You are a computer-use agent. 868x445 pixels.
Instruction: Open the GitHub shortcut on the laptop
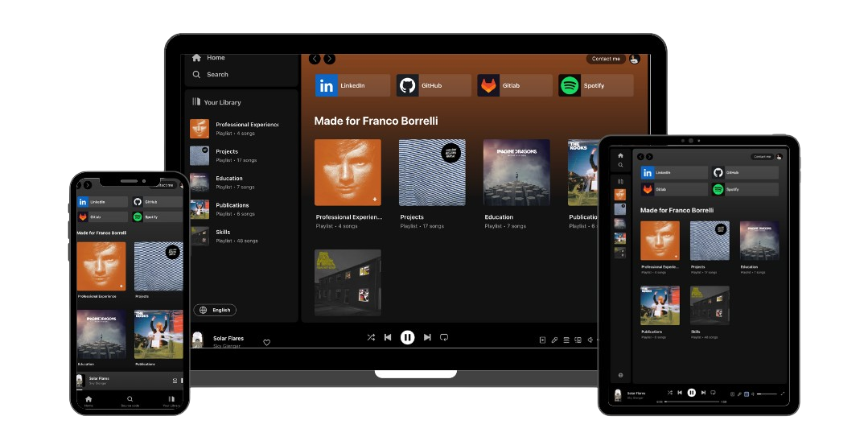pos(434,85)
